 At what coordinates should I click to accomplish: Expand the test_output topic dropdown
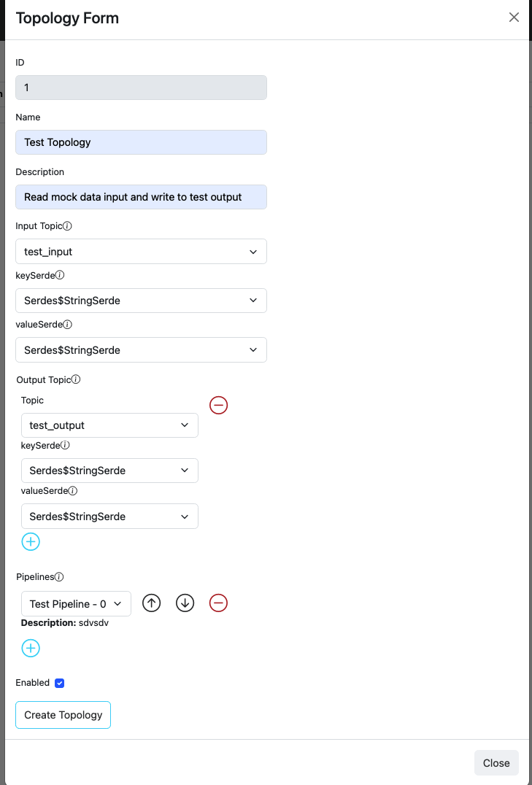pos(109,425)
